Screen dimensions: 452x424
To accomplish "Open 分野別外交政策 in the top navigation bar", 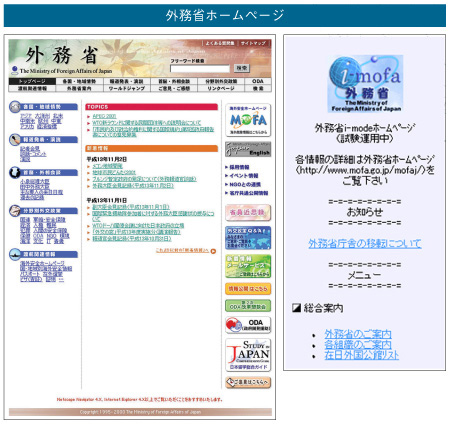I will (x=221, y=81).
